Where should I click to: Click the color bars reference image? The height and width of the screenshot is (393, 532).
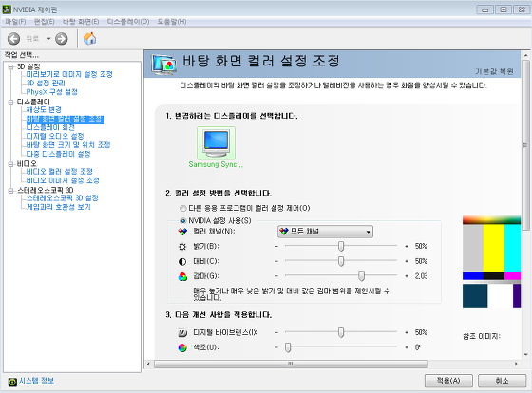pos(492,261)
